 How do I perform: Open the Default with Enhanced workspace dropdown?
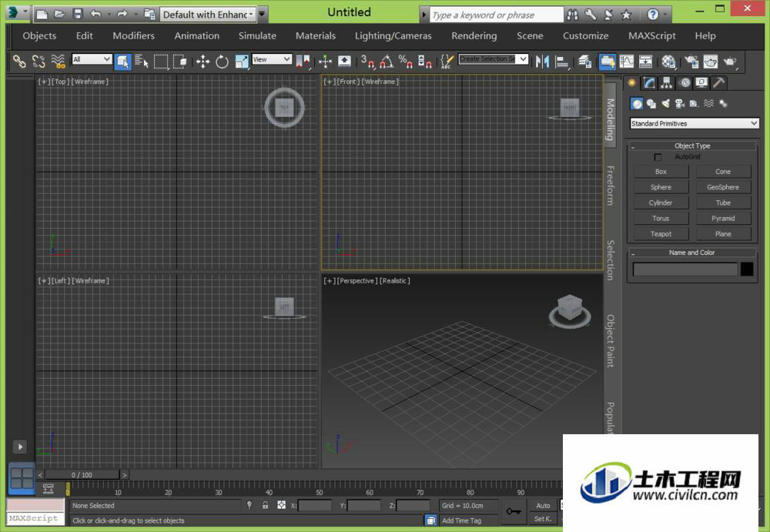pyautogui.click(x=208, y=15)
